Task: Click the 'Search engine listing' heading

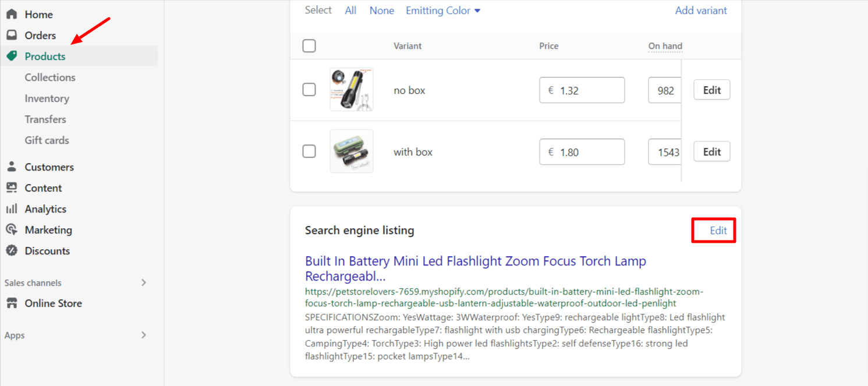Action: (359, 231)
